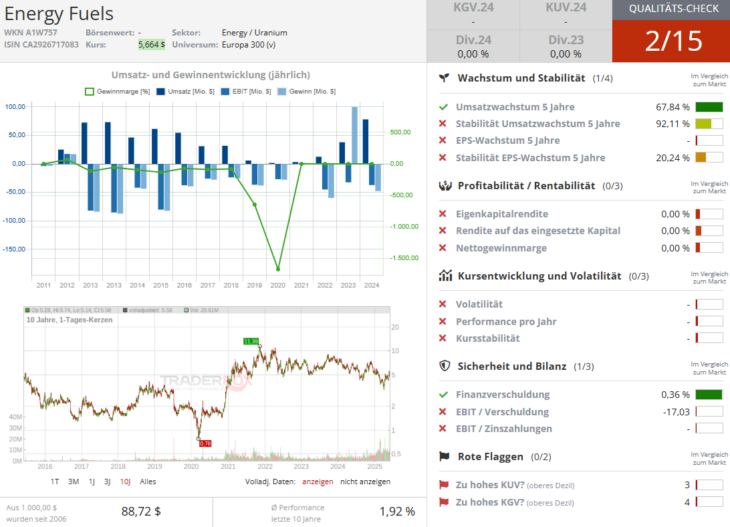Click the Div.23 0,00 % tile
The height and width of the screenshot is (527, 730).
[566, 47]
